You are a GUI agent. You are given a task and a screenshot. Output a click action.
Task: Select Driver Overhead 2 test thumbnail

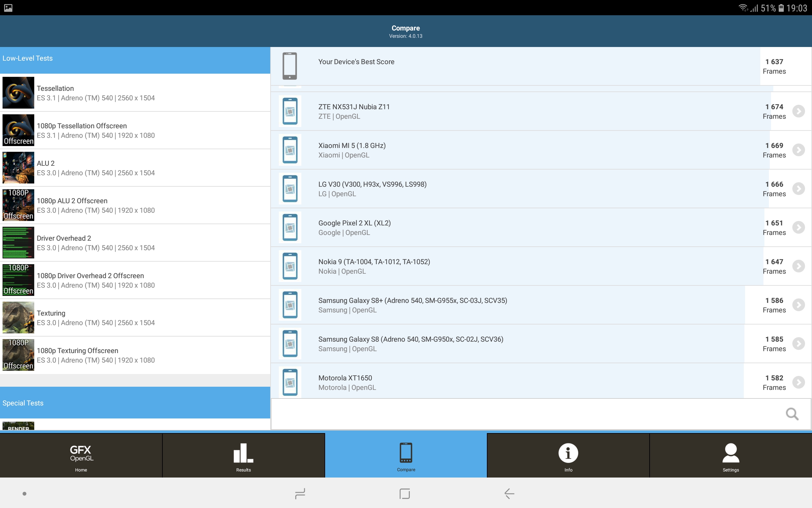coord(18,243)
